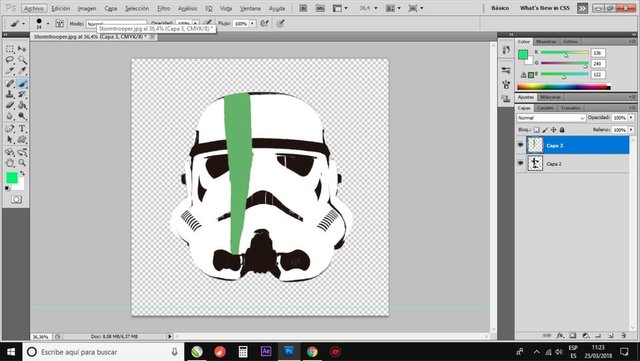Screen dimensions: 640x361
Task: Open the Flujo value dropdown arrow
Action: (x=252, y=24)
